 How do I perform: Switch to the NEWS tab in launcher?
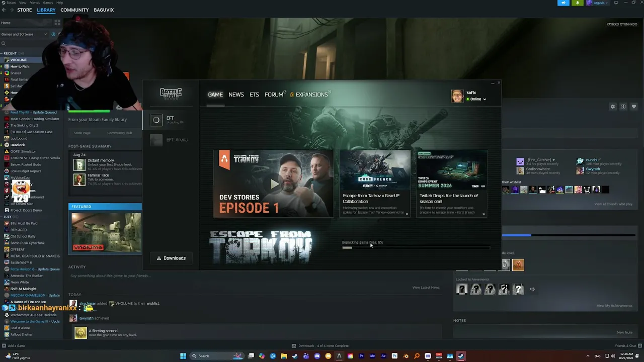click(236, 95)
